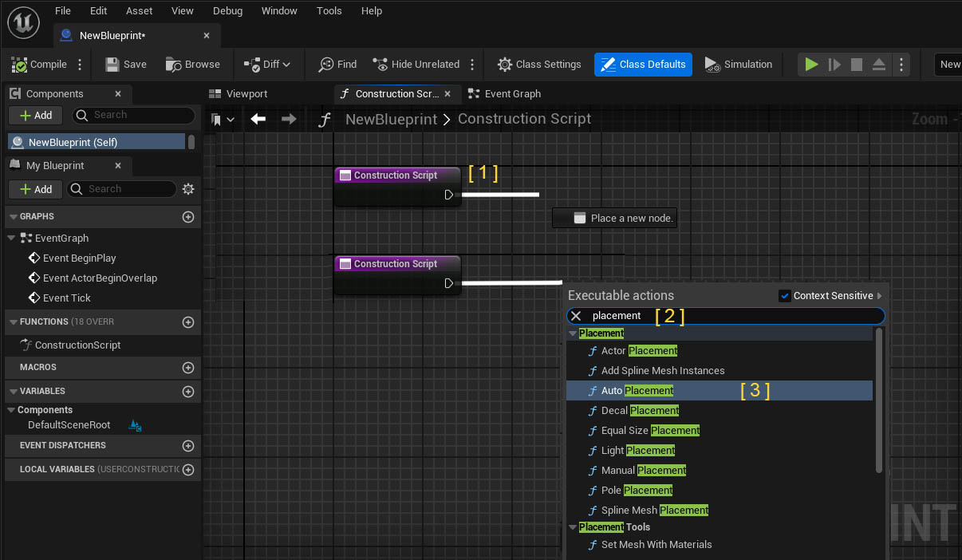This screenshot has height=560, width=962.
Task: Click the Eject playback button
Action: click(879, 65)
